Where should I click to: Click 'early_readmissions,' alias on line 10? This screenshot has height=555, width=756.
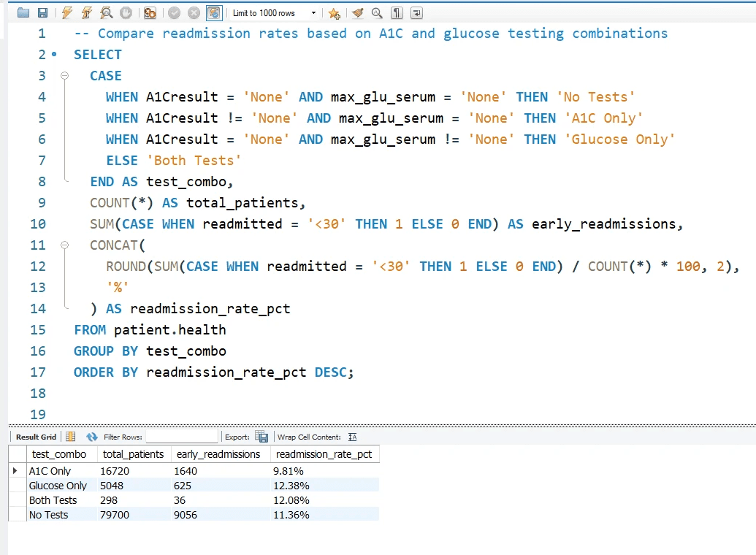[x=608, y=224]
